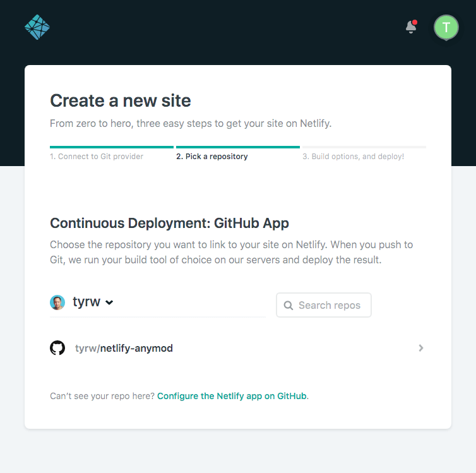Choose the tyrw/netlify-anymod repository
Viewport: 476px width, 473px height.
point(238,348)
